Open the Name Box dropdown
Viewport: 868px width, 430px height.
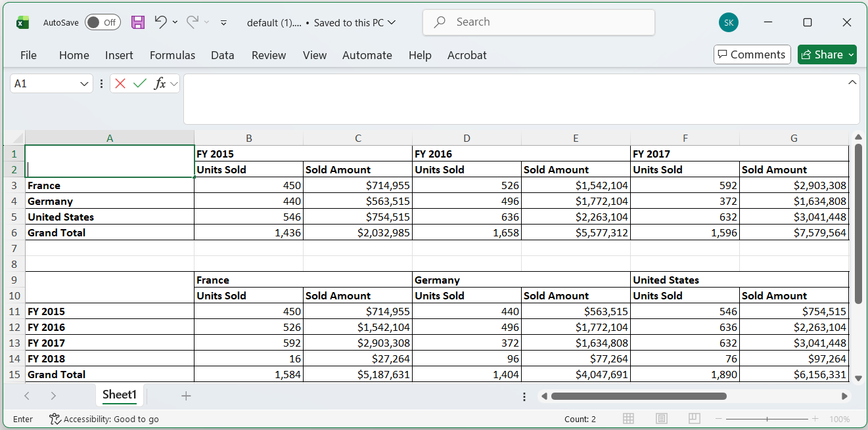coord(84,84)
